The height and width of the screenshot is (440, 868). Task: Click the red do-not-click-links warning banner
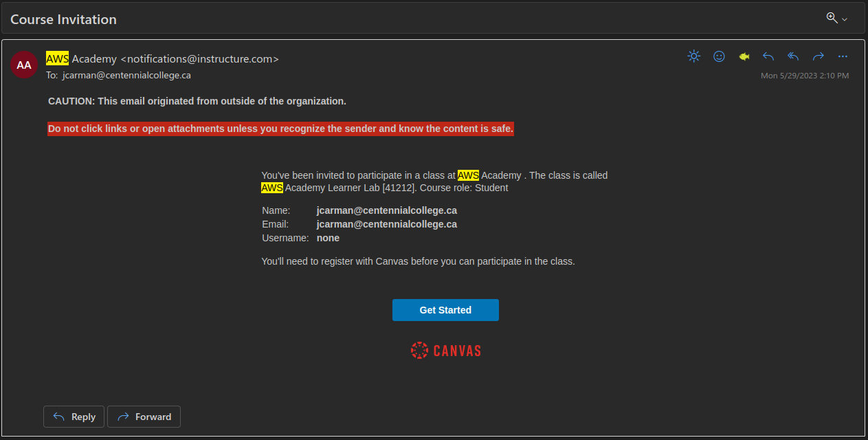tap(280, 129)
